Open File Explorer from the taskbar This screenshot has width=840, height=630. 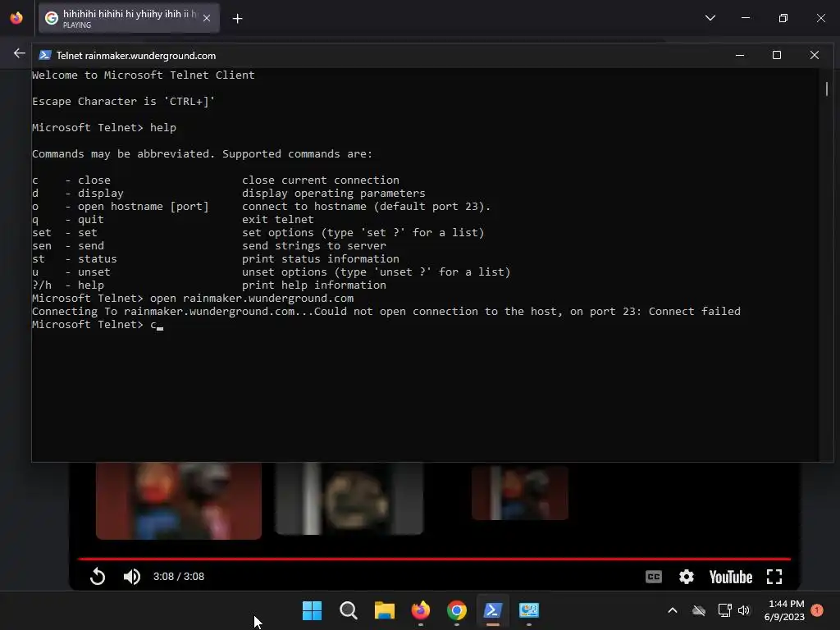[384, 610]
